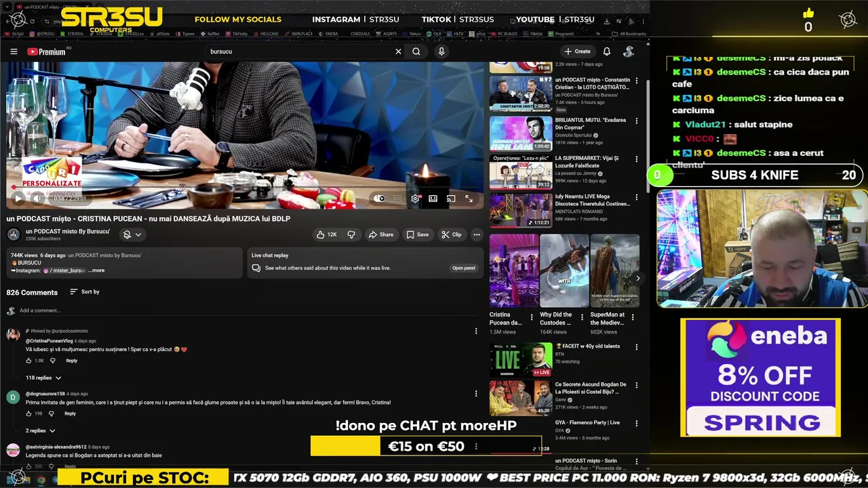Dislike the dogruaurora158 comment
Image resolution: width=868 pixels, height=488 pixels.
coord(51,413)
